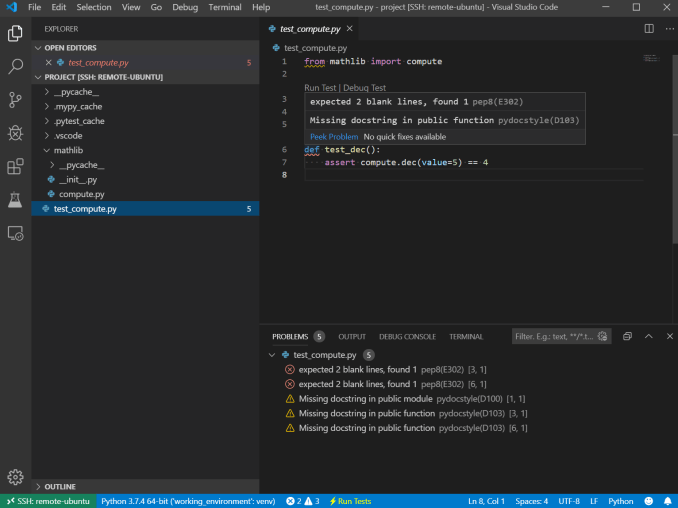This screenshot has height=508, width=678.
Task: Switch to the Terminal panel tab
Action: pos(466,337)
